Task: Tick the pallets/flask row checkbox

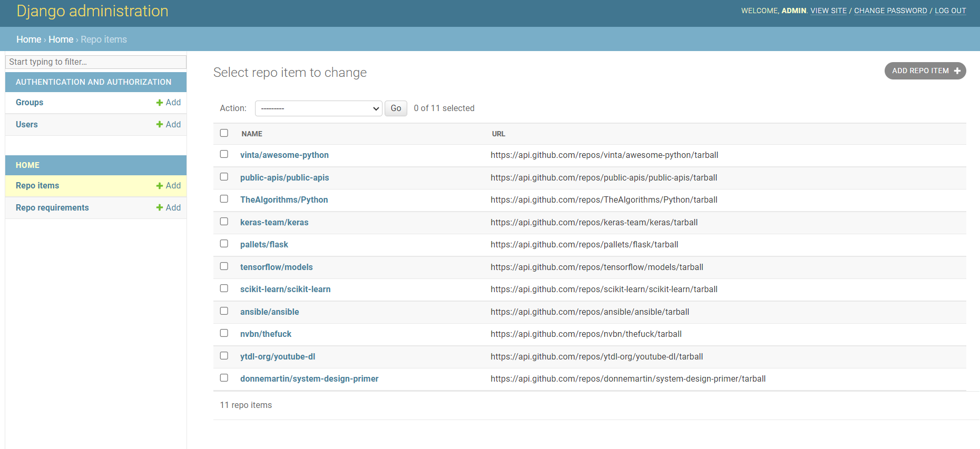Action: pyautogui.click(x=224, y=244)
